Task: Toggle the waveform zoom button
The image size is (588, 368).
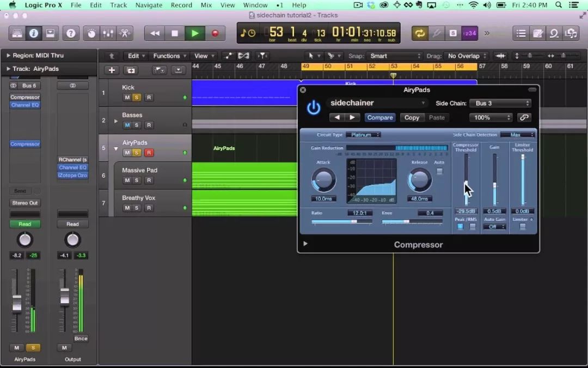Action: [501, 56]
